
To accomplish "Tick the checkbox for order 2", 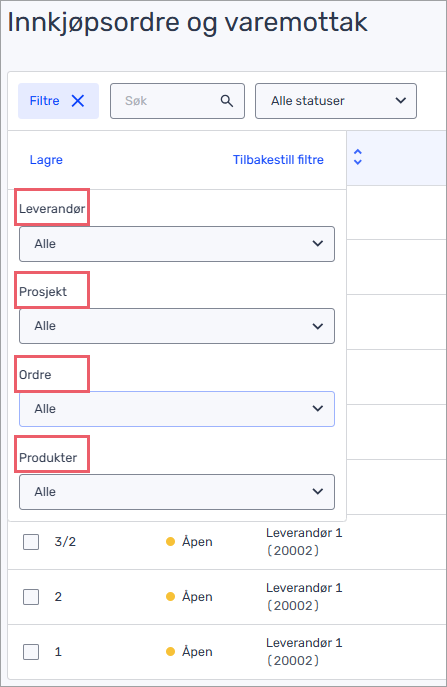I will tap(31, 597).
